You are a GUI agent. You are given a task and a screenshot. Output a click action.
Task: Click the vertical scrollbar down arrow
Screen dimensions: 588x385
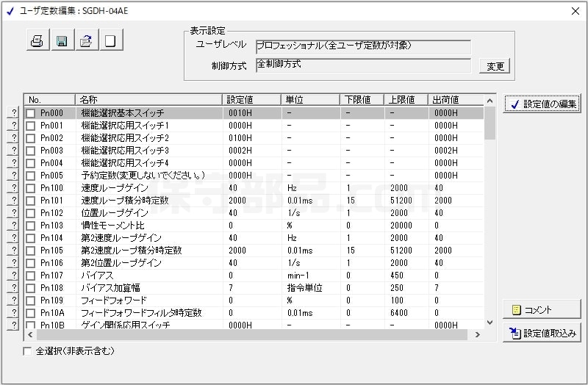click(490, 322)
